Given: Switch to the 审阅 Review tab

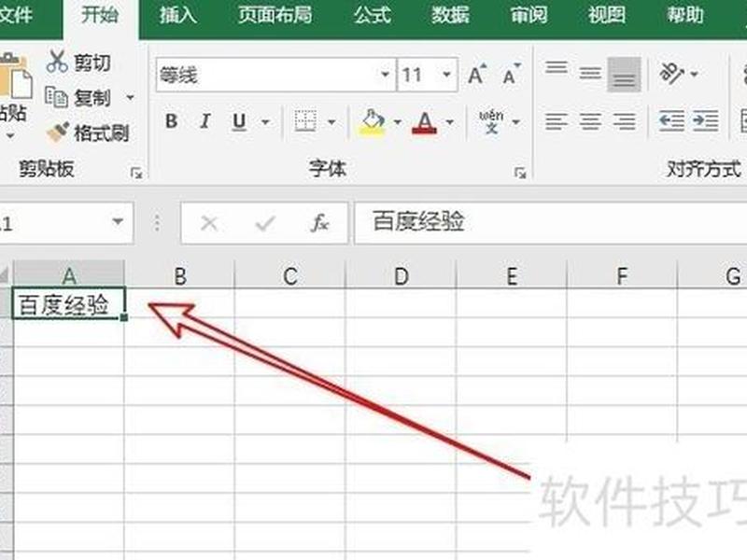Looking at the screenshot, I should [x=529, y=15].
